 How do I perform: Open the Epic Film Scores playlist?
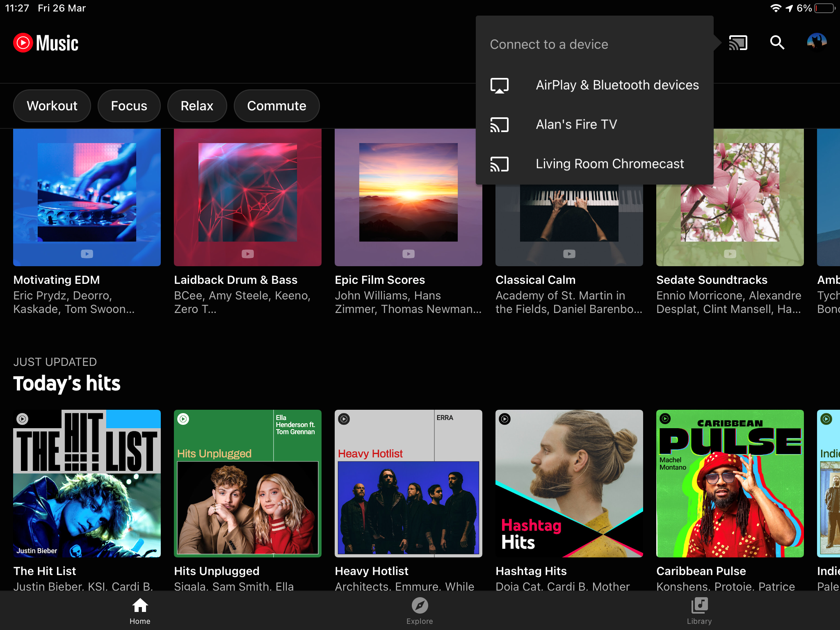[408, 197]
